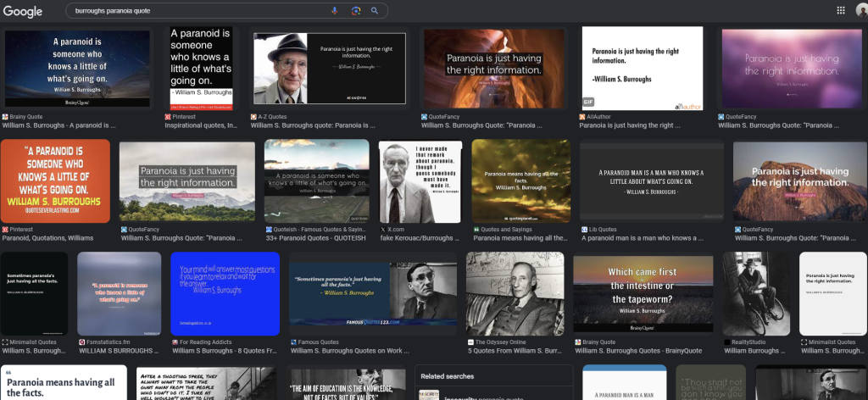Open Google Lens image search
868x400 pixels.
click(355, 11)
